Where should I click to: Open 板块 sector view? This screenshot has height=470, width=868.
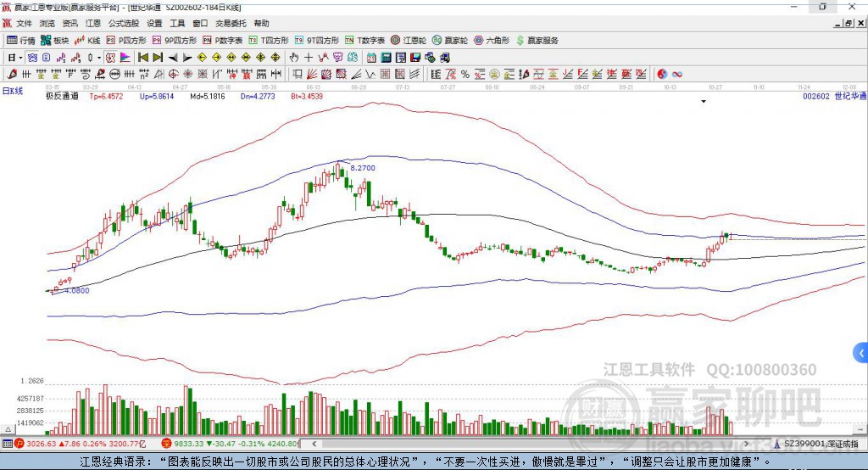click(54, 41)
